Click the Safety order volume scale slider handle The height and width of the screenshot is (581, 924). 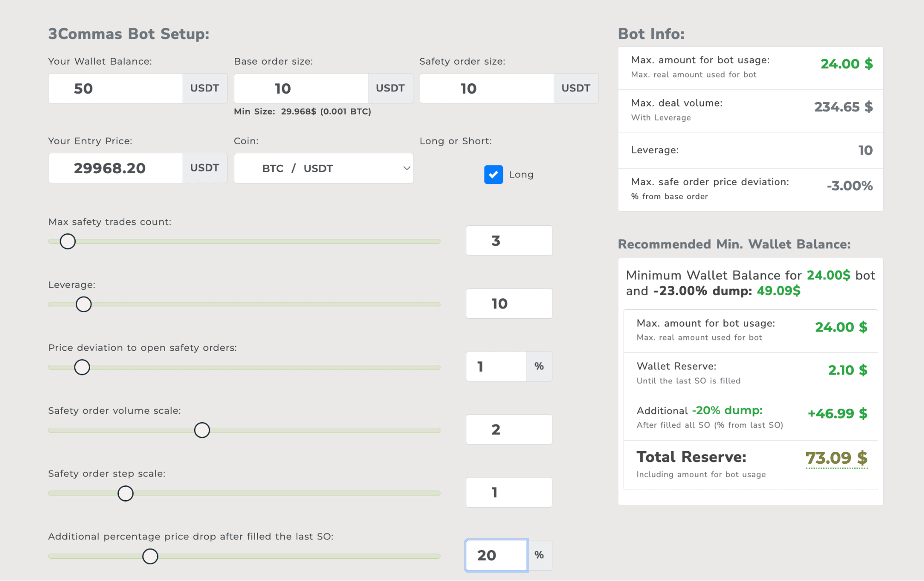pyautogui.click(x=202, y=430)
